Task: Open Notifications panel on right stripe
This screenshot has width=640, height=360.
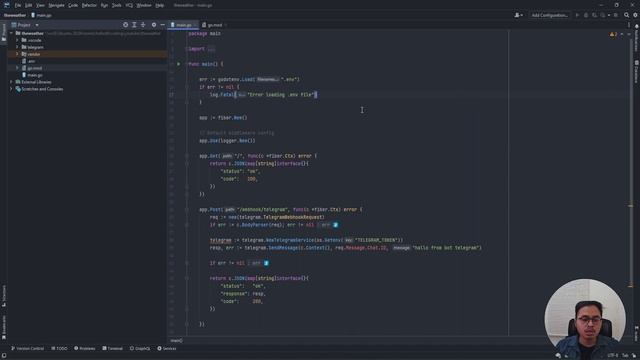Action: click(x=636, y=38)
